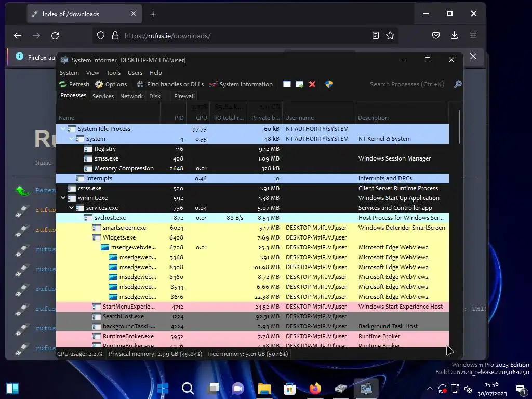This screenshot has height=399, width=532.
Task: Focus the Search Processes input field
Action: (x=407, y=84)
